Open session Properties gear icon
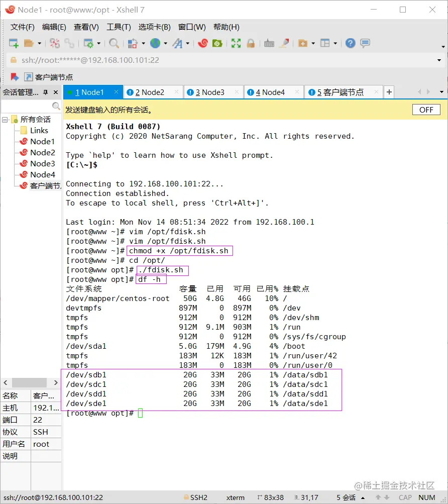Screen dimensions: 448x504 (88, 43)
